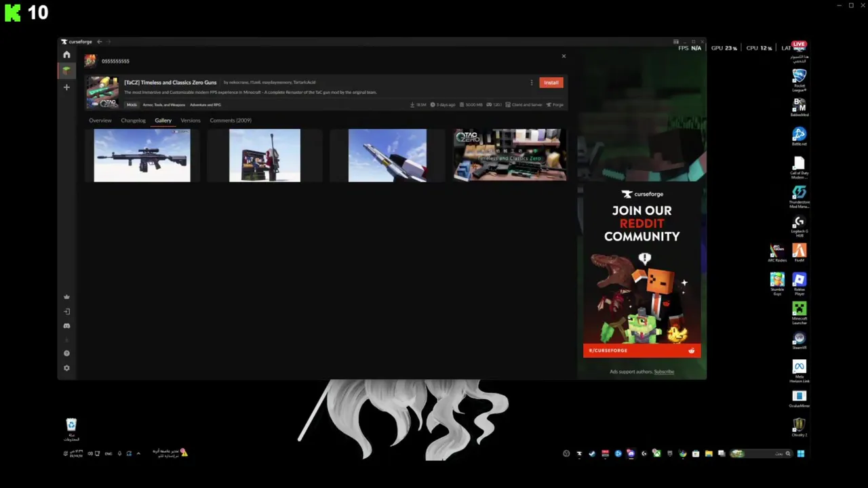Install the TaCZ mod

point(551,83)
